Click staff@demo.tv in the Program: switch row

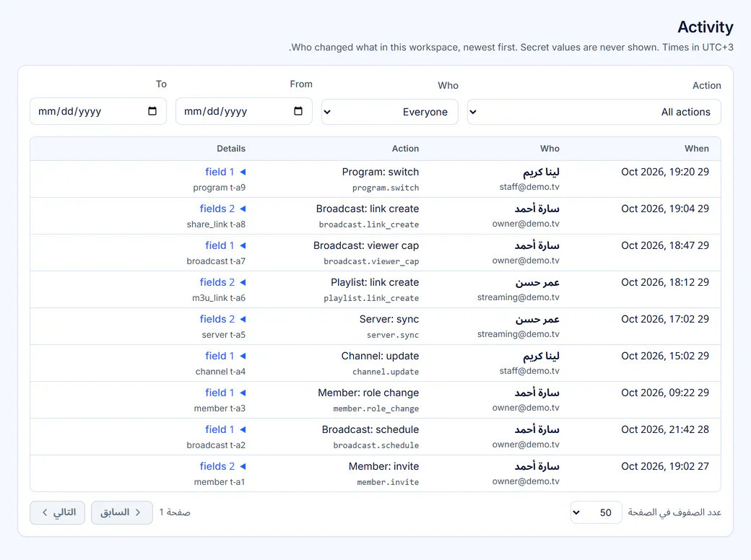529,187
